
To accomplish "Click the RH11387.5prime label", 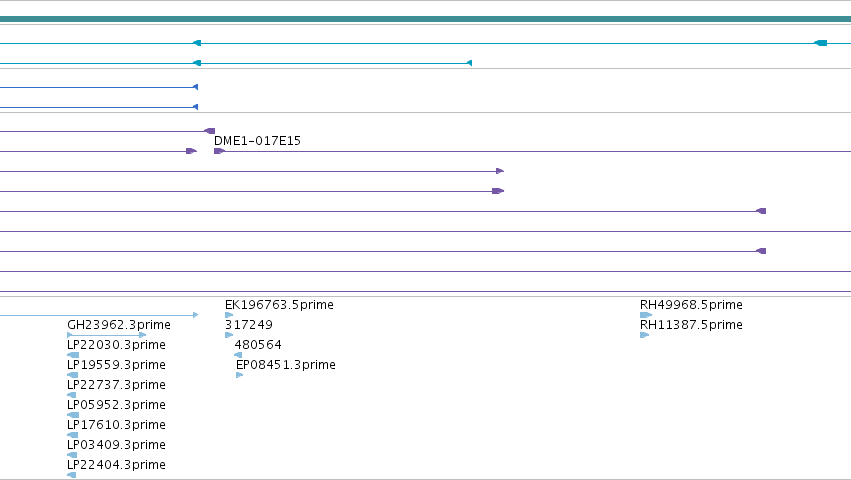I will point(691,325).
